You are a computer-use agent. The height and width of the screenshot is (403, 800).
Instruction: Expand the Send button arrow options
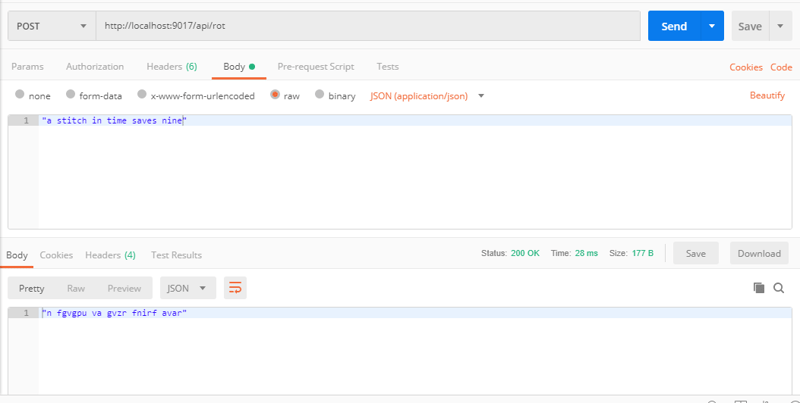712,26
